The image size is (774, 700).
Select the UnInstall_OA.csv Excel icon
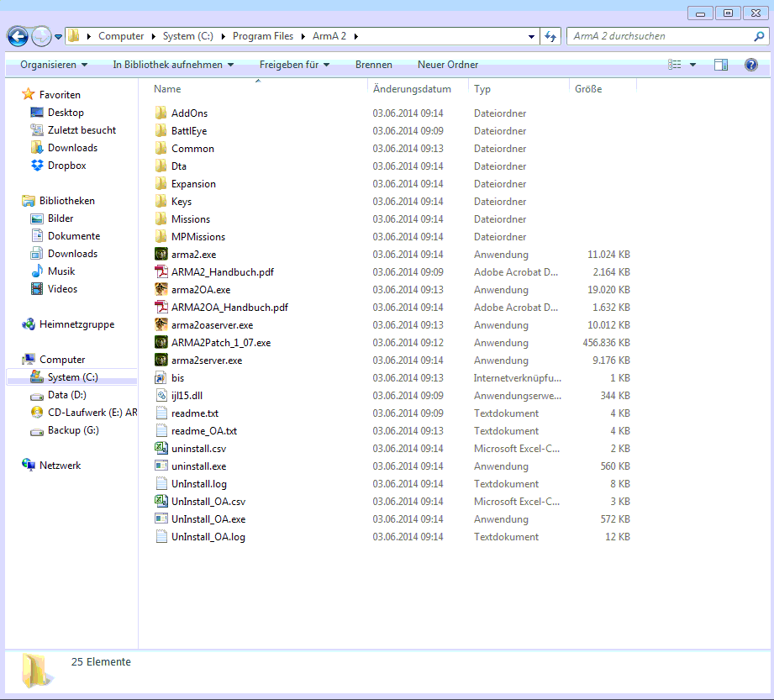point(161,501)
